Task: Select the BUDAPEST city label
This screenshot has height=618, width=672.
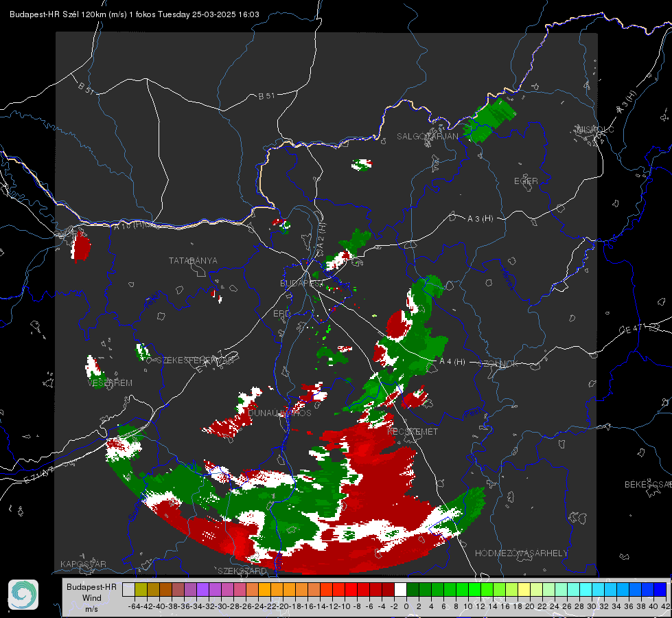Action: 301,283
